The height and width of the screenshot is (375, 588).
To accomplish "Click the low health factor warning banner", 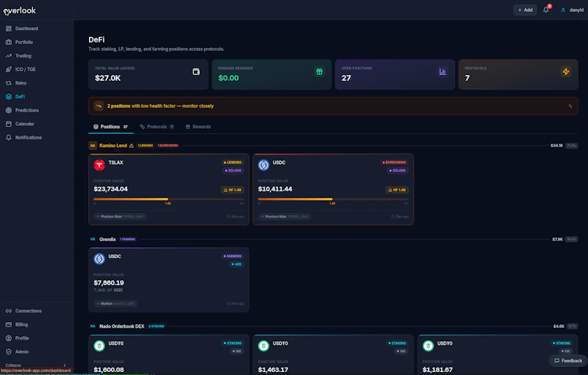I will [x=333, y=106].
